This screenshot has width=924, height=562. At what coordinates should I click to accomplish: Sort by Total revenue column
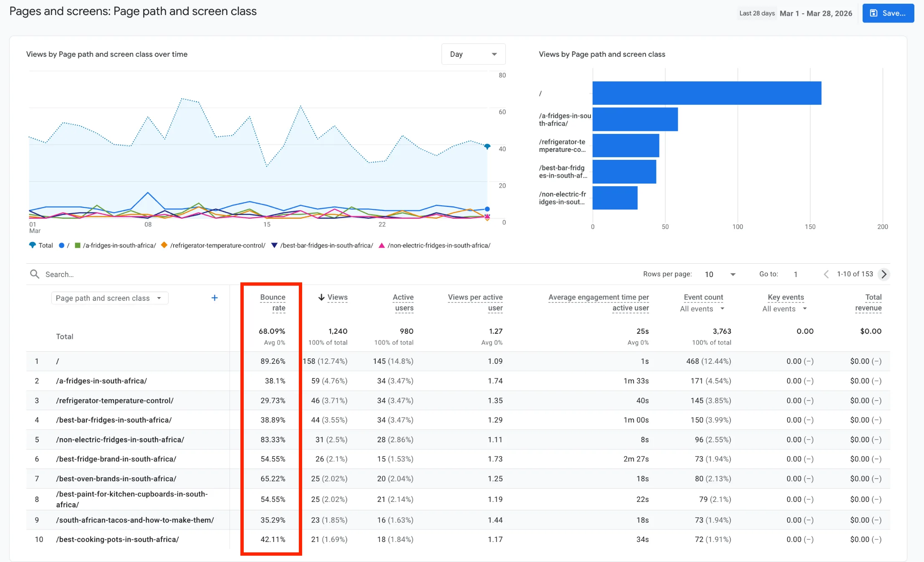[868, 302]
